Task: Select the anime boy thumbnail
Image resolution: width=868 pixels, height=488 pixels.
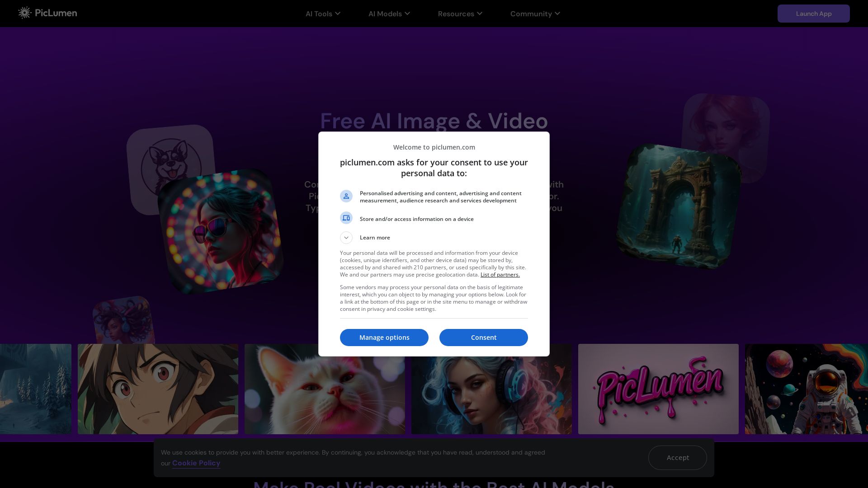Action: coord(158,389)
